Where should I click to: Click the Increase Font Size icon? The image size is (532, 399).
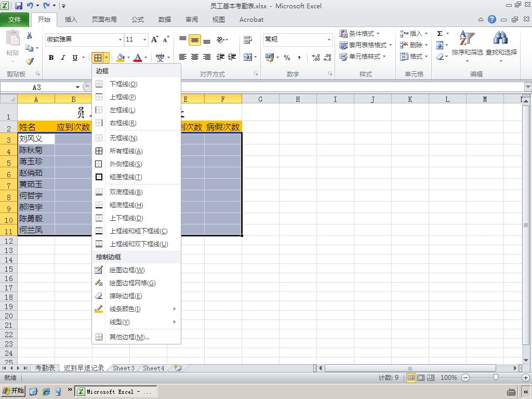click(155, 39)
